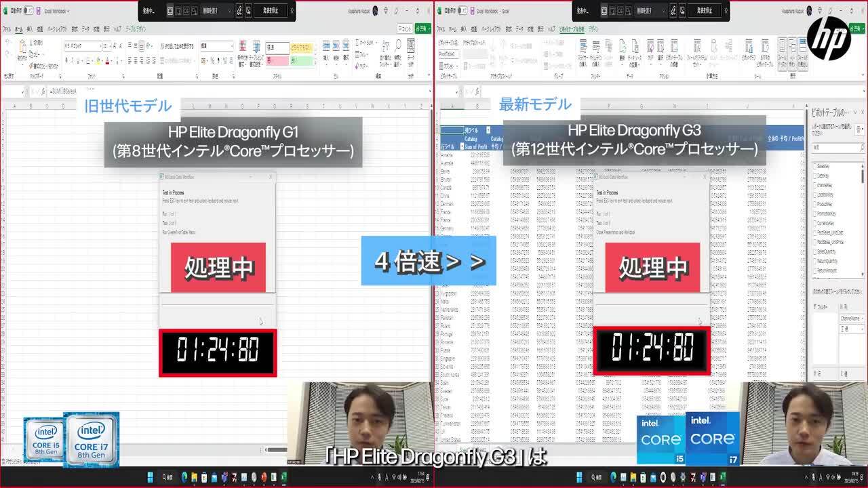Switch to Insert tab in left Excel
The width and height of the screenshot is (868, 488).
click(x=29, y=29)
